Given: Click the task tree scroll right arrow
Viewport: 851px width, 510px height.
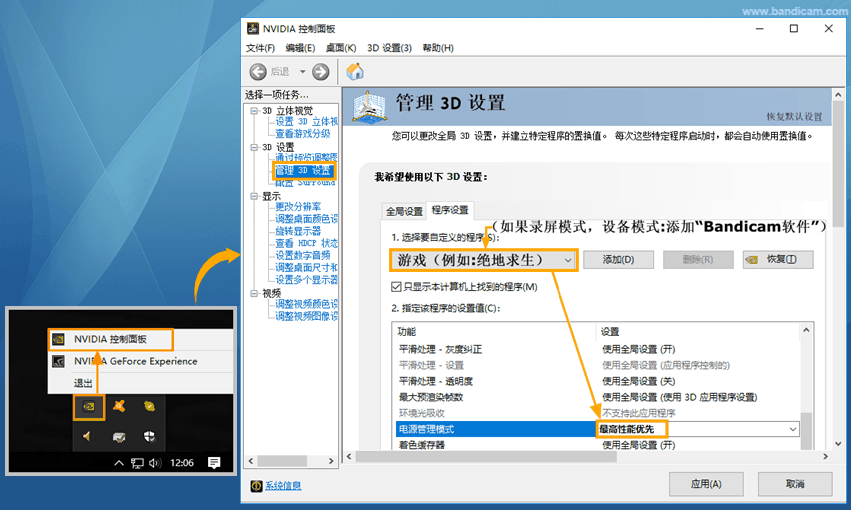Looking at the screenshot, I should 331,461.
